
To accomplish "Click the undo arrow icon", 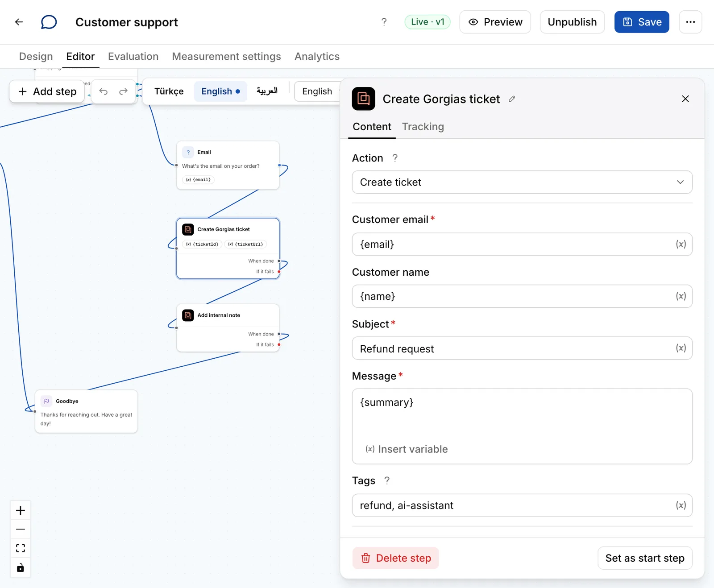I will [x=104, y=91].
